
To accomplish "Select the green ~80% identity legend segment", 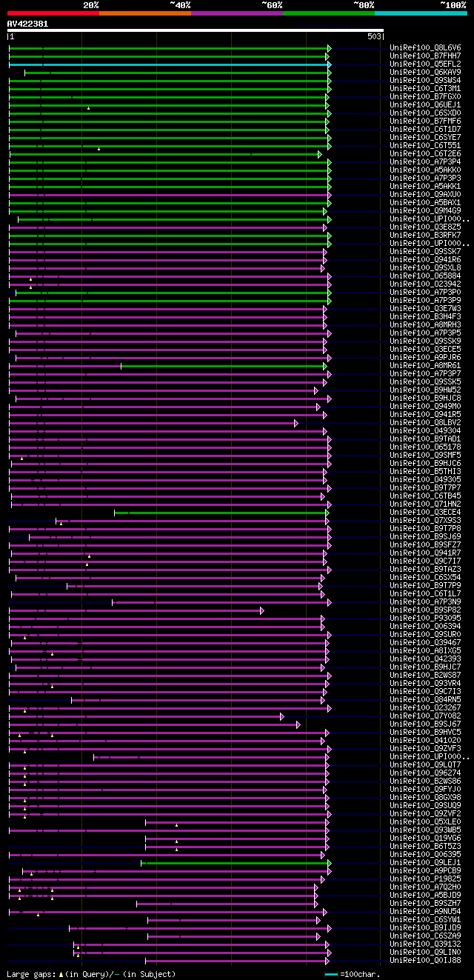I will click(329, 13).
